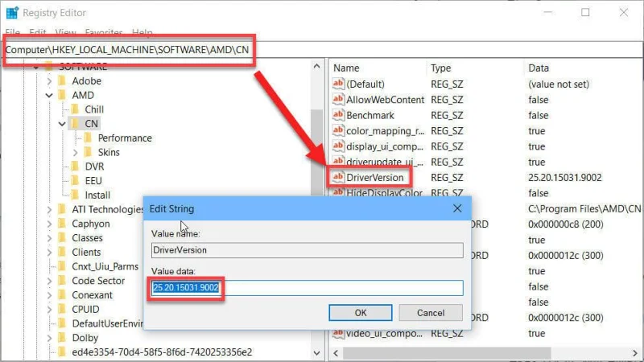
Task: Click the string icon beside color_mapping_r...
Action: (x=338, y=130)
